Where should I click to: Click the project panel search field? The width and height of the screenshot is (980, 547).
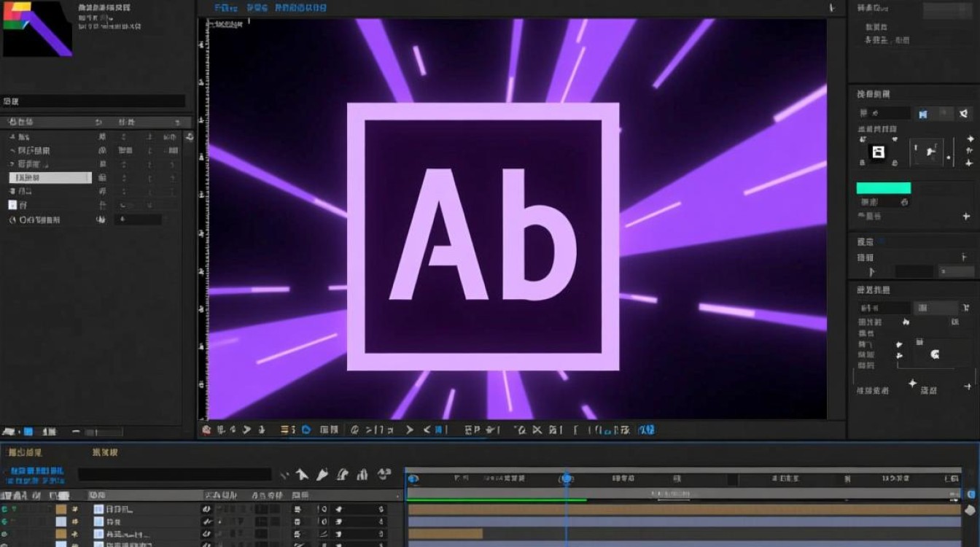pyautogui.click(x=93, y=101)
